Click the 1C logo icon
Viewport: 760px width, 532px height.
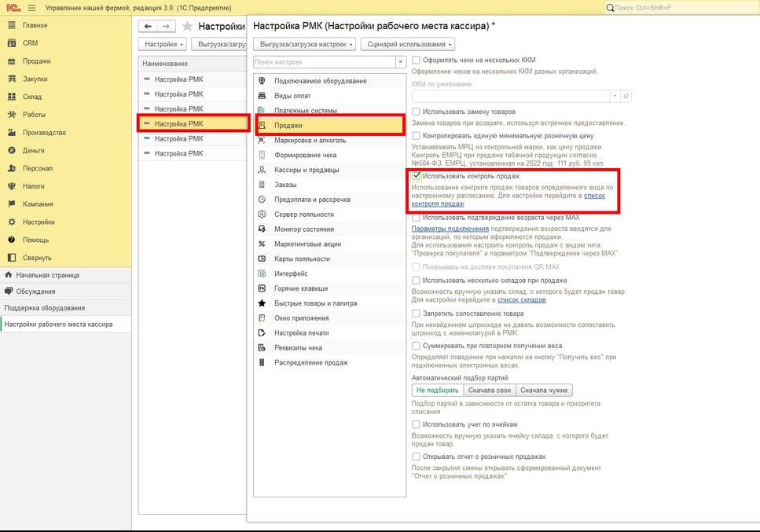[x=13, y=8]
